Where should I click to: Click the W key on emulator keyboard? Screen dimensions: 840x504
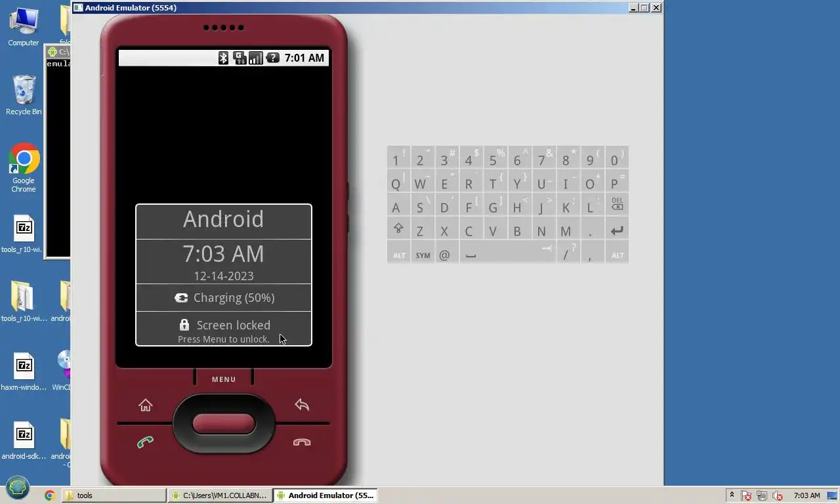point(423,182)
